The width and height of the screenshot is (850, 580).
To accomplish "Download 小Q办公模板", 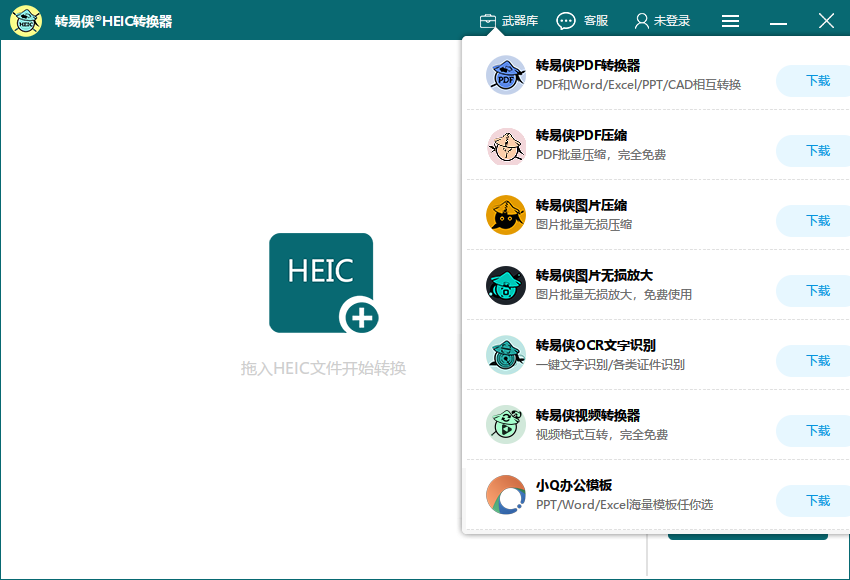I will click(818, 501).
